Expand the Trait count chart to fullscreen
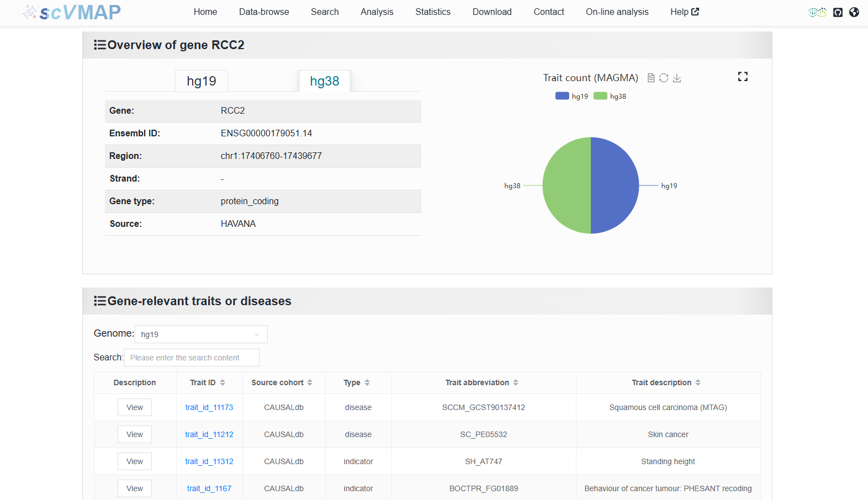This screenshot has height=500, width=868. (x=743, y=77)
